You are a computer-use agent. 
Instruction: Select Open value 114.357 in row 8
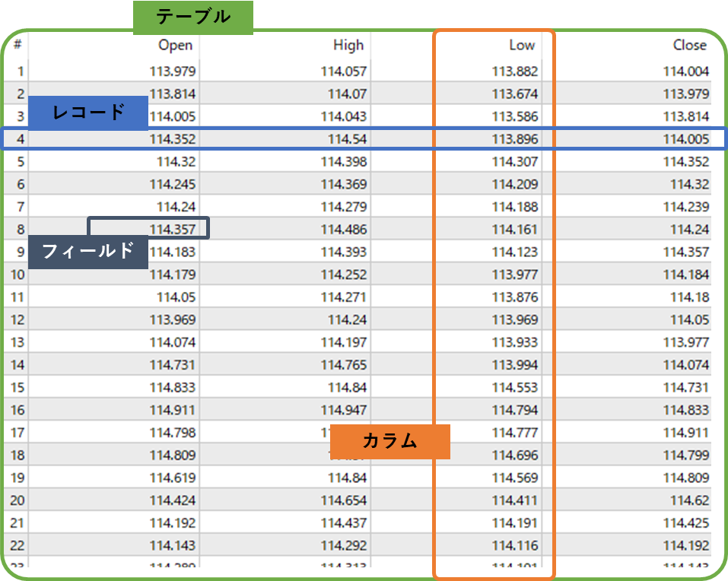[x=172, y=230]
